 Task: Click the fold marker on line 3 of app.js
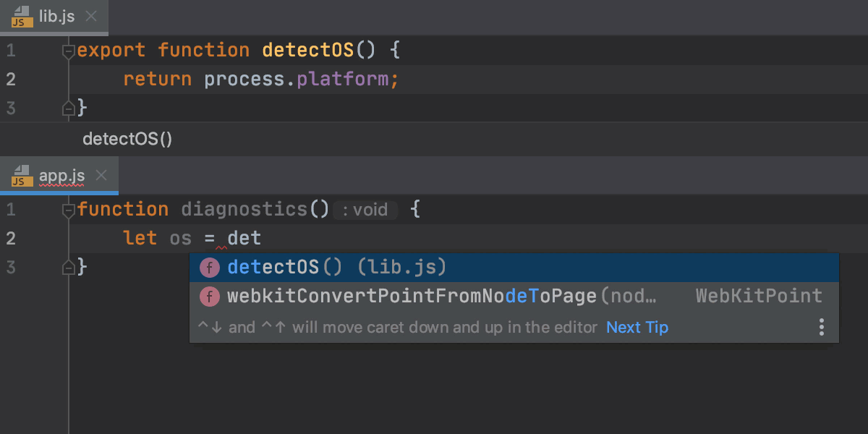[x=69, y=267]
